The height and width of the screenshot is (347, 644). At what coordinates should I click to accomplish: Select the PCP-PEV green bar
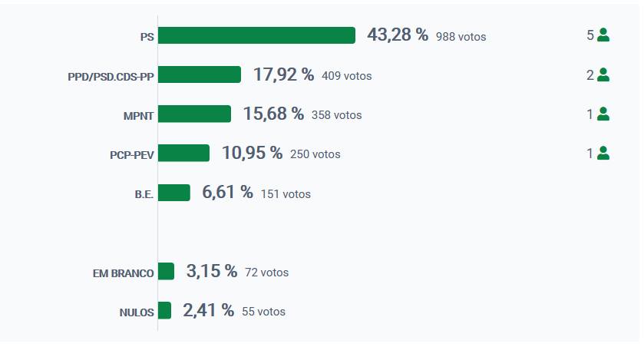pos(183,153)
